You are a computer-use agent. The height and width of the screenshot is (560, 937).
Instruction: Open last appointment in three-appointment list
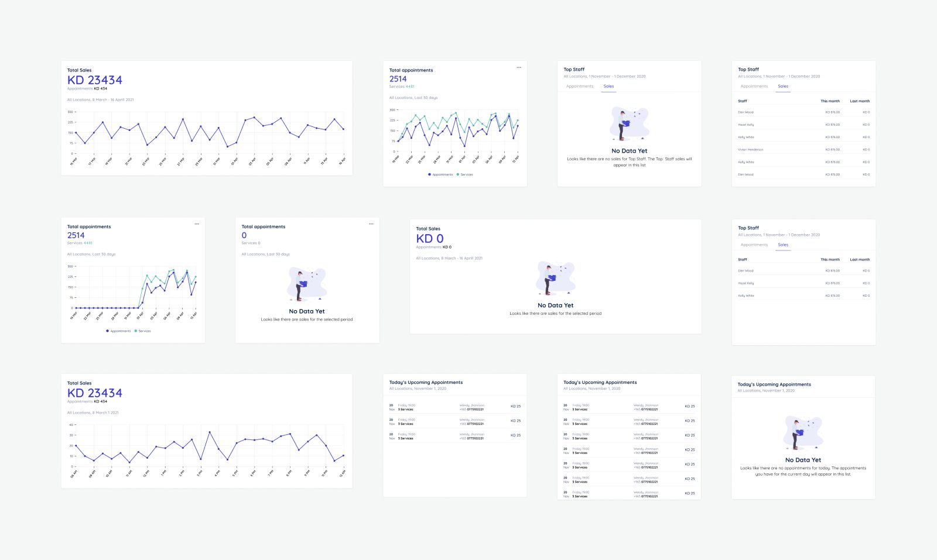click(x=455, y=436)
